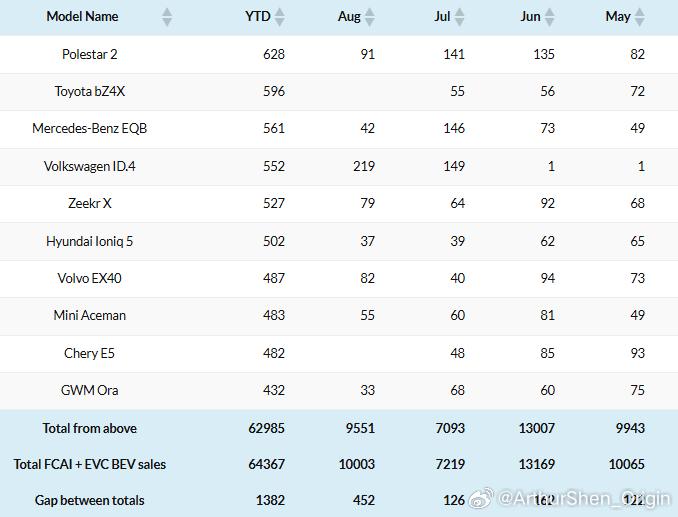Select the Toyota bZ4X model name
678x517 pixels.
(90, 91)
